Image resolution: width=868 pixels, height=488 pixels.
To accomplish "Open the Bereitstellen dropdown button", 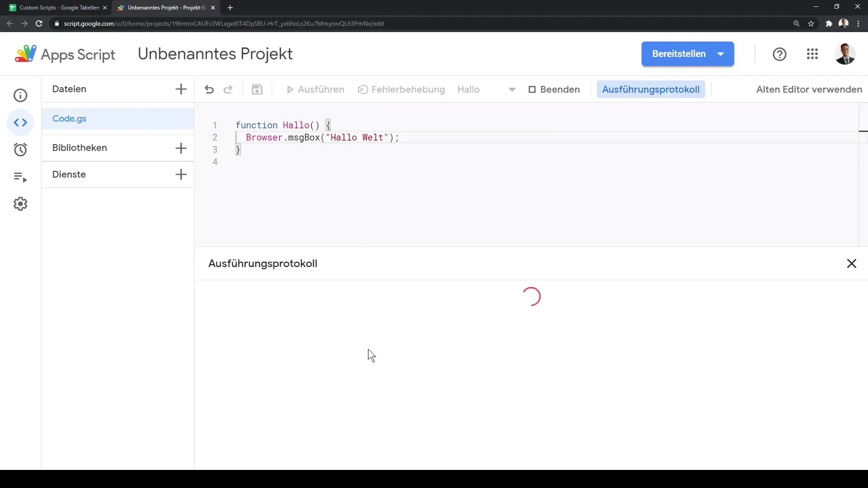I will [687, 54].
